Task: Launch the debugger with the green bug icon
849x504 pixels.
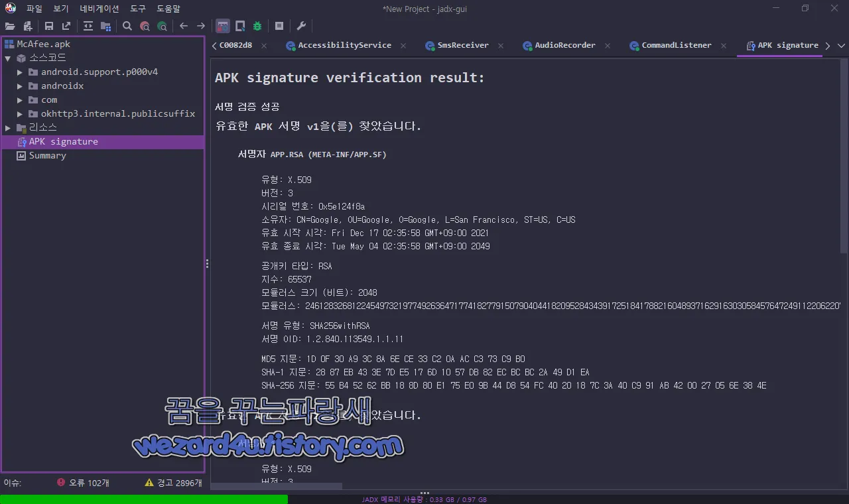Action: click(257, 27)
